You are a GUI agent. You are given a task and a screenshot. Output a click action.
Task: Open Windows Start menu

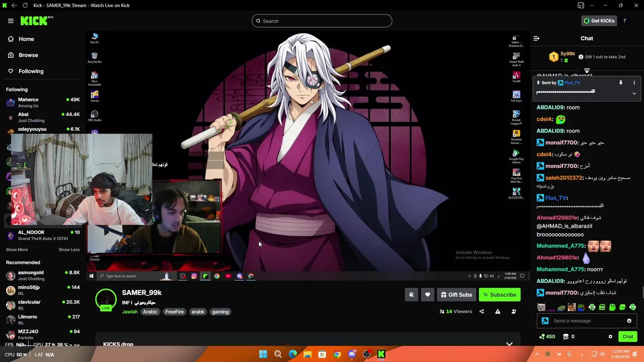pos(263,354)
